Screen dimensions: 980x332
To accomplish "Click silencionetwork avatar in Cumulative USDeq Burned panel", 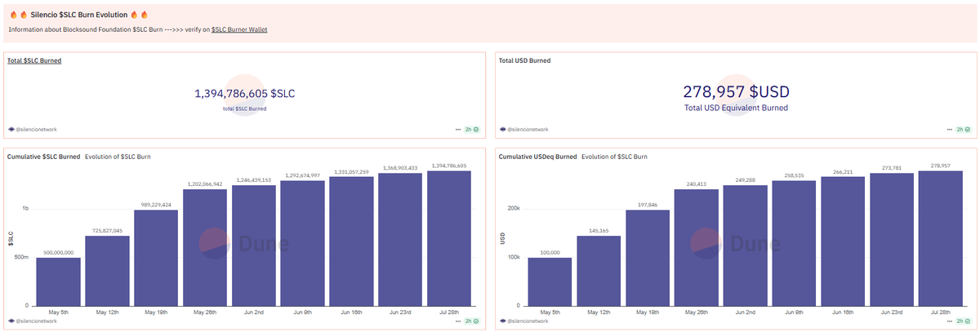I will [x=501, y=321].
